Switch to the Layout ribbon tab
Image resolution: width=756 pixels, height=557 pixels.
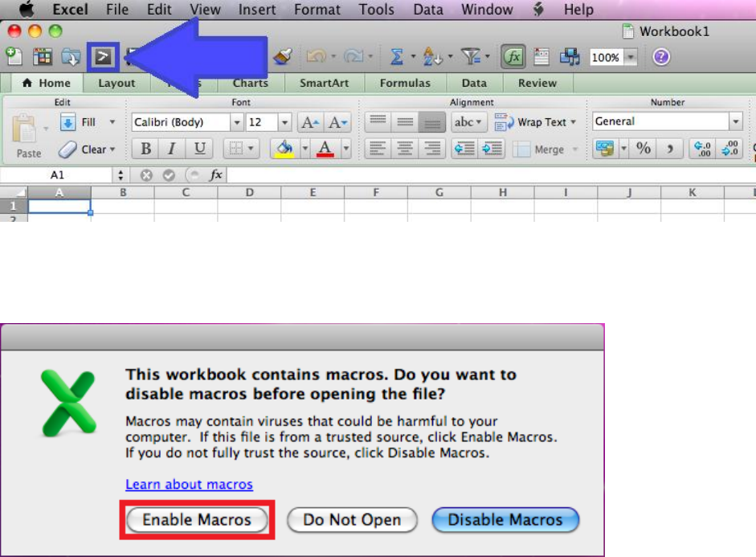click(116, 83)
